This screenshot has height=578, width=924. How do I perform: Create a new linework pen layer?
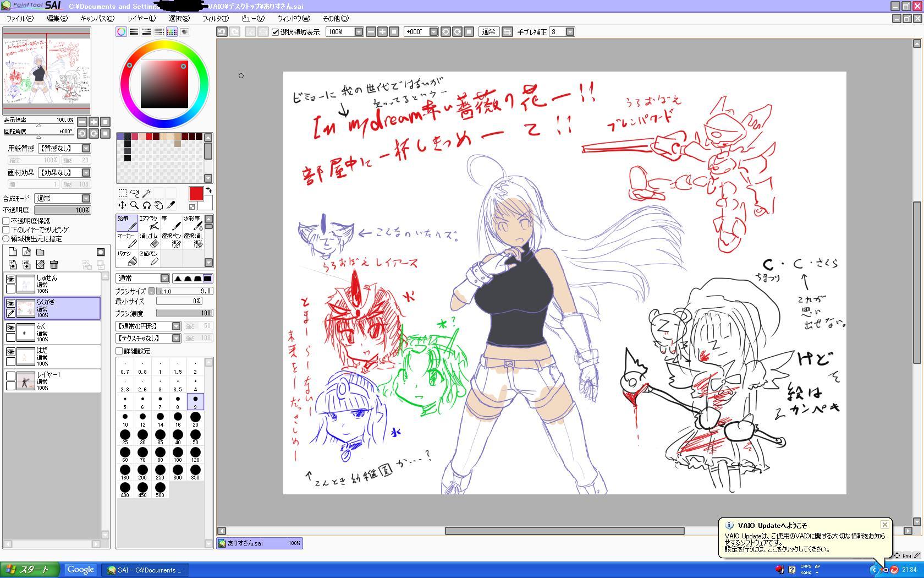[x=26, y=252]
